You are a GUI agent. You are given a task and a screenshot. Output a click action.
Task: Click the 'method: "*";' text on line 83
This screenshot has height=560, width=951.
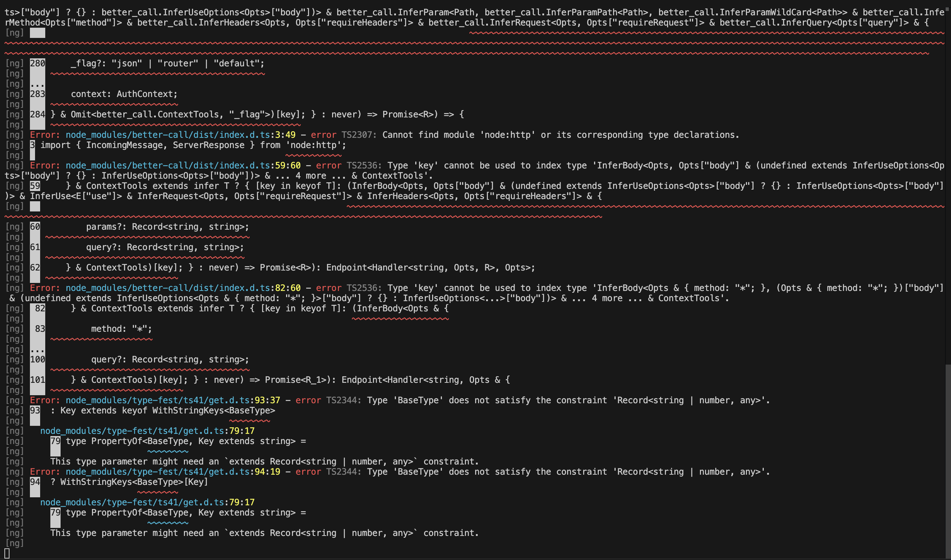click(x=121, y=329)
